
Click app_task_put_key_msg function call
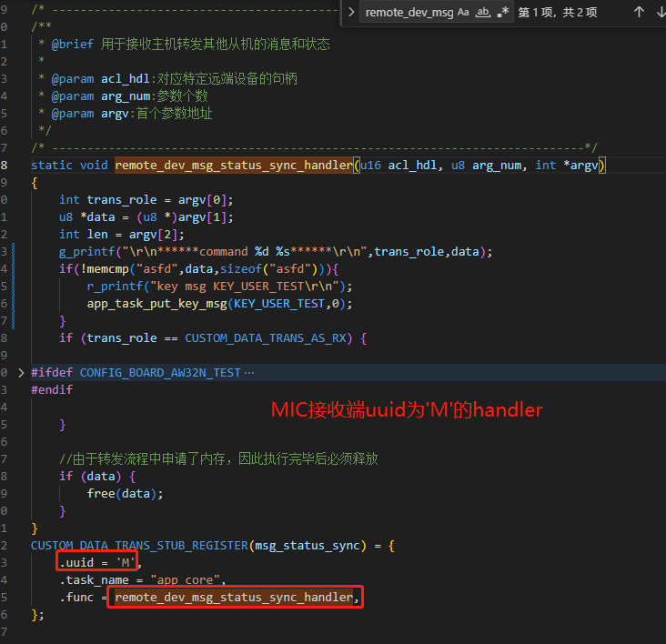coord(157,304)
